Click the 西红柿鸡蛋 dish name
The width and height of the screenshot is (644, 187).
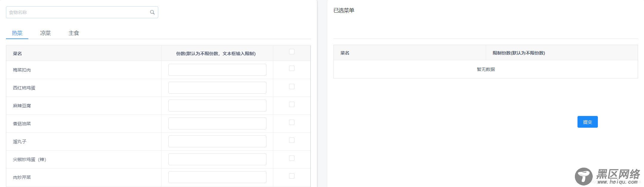[x=24, y=88]
